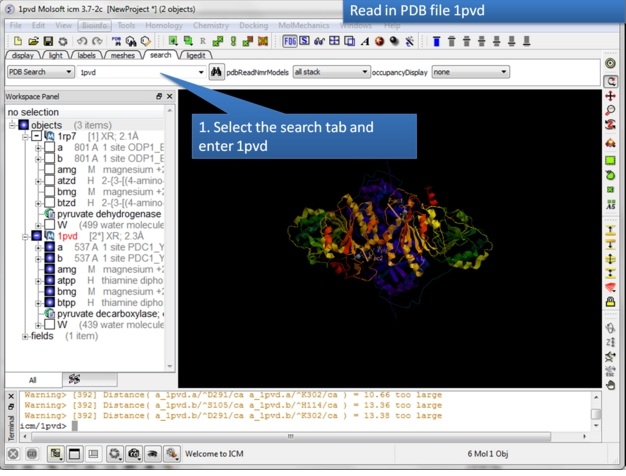
Task: Expand the fields tree node
Action: (x=25, y=336)
